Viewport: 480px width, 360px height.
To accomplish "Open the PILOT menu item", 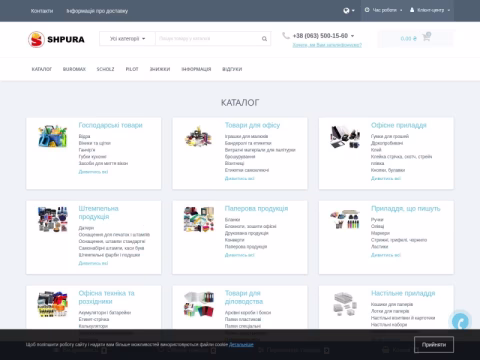I will [x=132, y=69].
